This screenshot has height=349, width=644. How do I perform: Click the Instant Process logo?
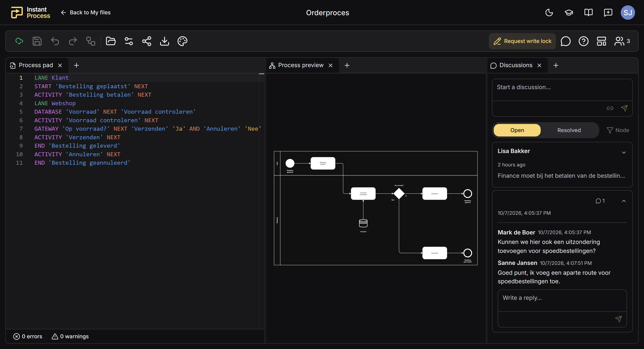pos(30,13)
